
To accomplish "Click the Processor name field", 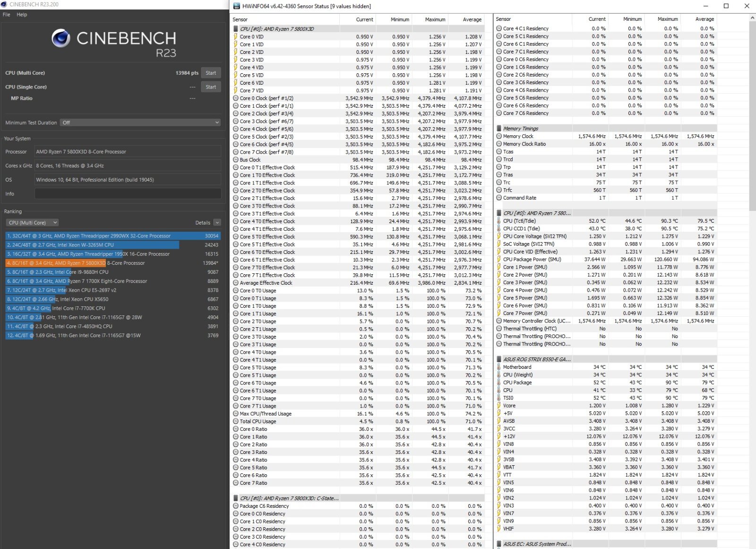I will tap(128, 152).
